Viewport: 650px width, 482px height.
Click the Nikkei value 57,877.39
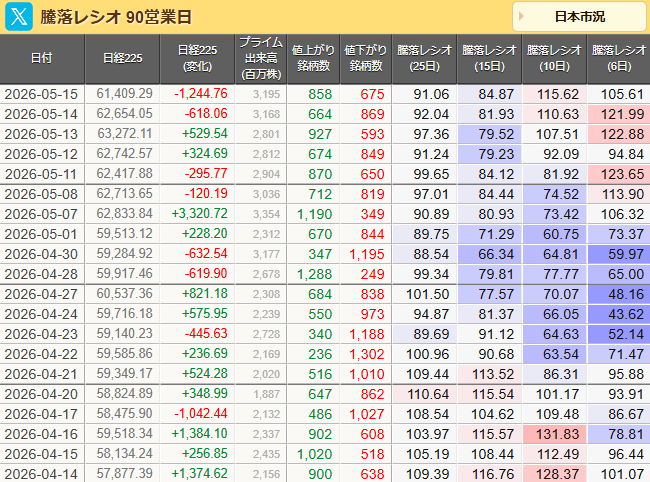(124, 473)
